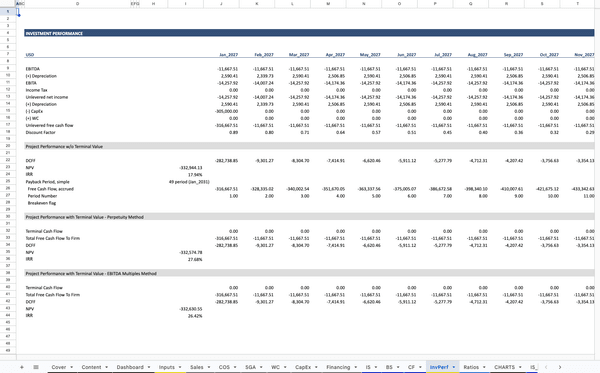Select the Discount Factor row label
Screen dimensions: 600x373
pos(40,132)
